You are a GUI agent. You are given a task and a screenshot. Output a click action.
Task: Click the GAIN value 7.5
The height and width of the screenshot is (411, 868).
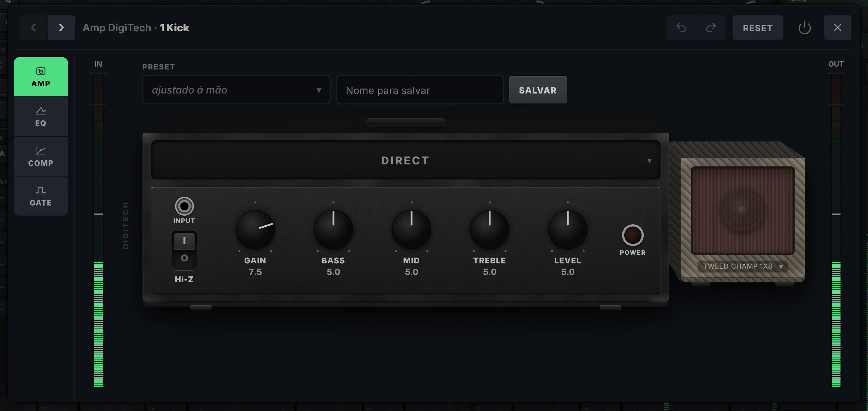pos(255,272)
